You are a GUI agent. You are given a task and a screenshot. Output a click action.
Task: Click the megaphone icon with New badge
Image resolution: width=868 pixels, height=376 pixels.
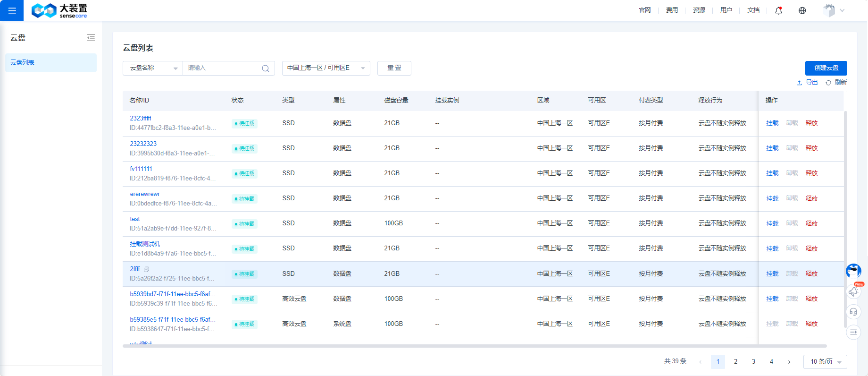click(853, 291)
